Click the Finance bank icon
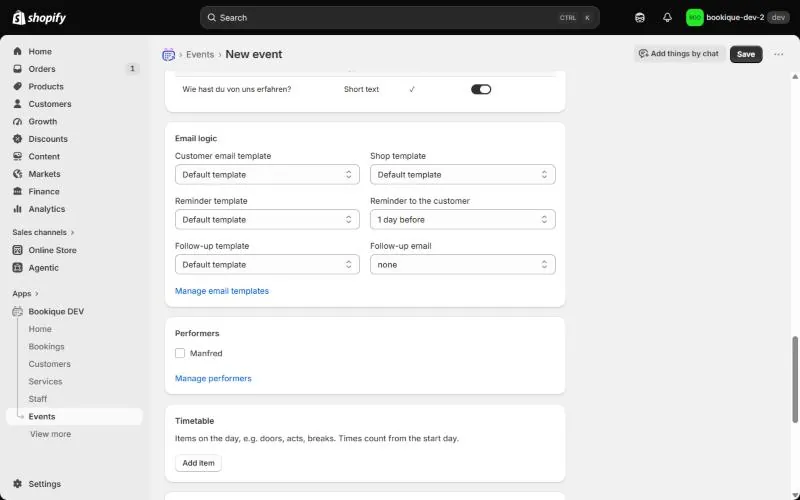This screenshot has height=500, width=800. tap(18, 191)
